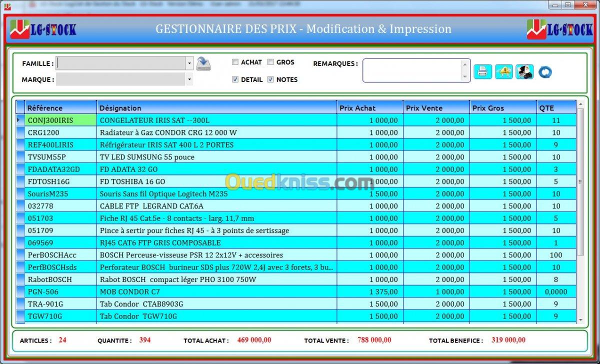Open the MARQUE dropdown list
The width and height of the screenshot is (600, 364).
[189, 79]
